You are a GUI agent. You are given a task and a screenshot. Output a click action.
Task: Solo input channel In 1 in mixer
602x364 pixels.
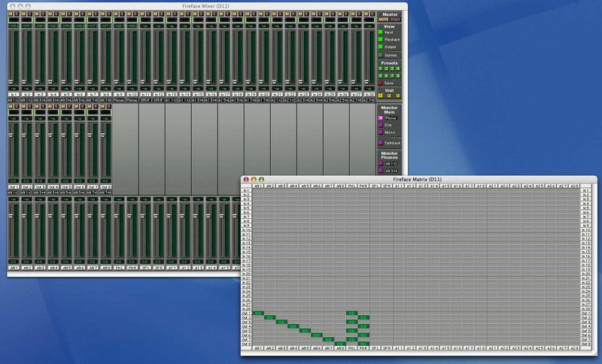pos(17,14)
